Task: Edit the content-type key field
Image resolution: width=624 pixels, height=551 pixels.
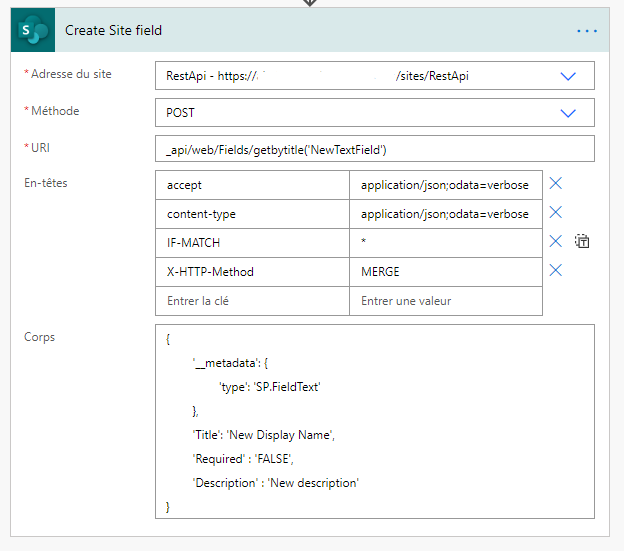Action: coord(252,214)
